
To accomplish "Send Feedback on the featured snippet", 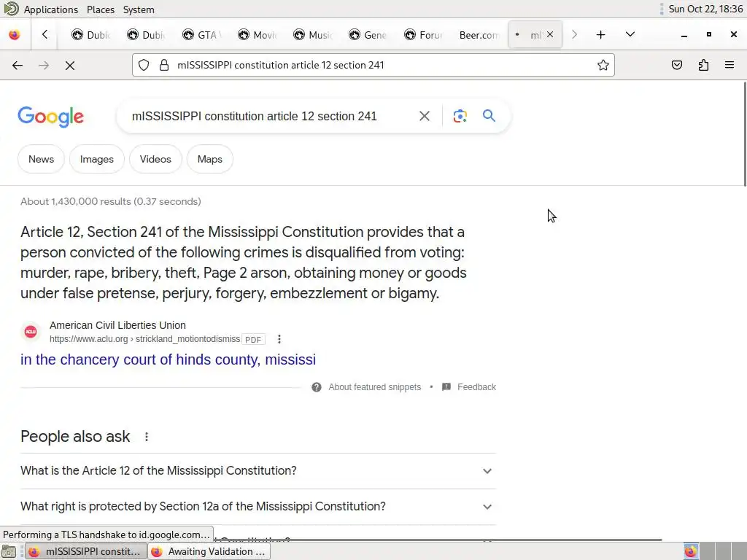I will [476, 387].
